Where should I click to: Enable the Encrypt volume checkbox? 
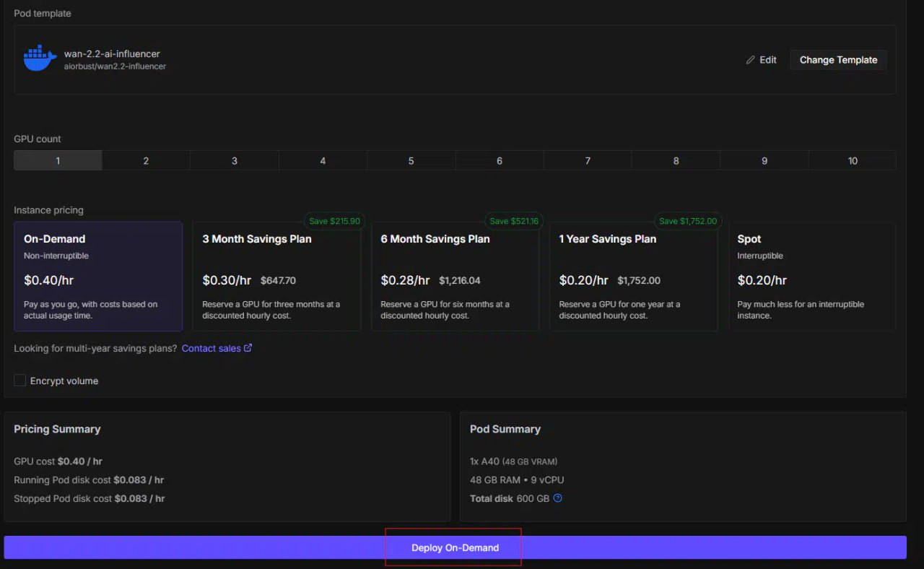click(20, 381)
